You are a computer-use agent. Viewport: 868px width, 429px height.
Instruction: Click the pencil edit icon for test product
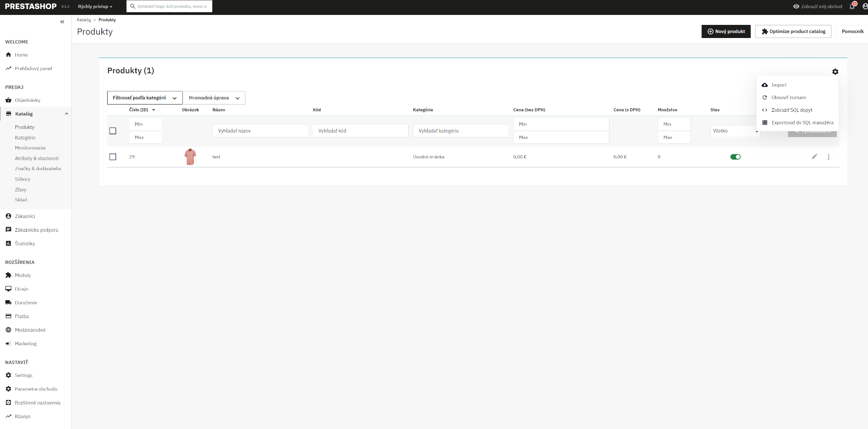814,157
